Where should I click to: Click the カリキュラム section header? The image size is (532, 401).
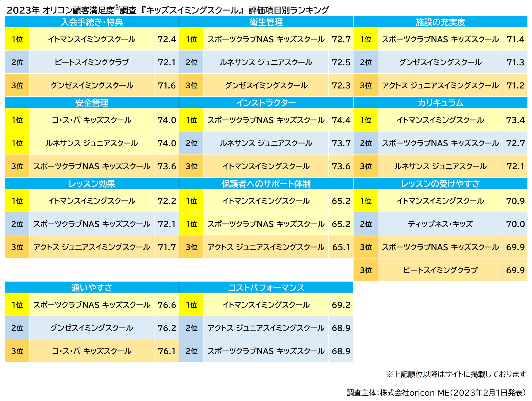point(440,103)
